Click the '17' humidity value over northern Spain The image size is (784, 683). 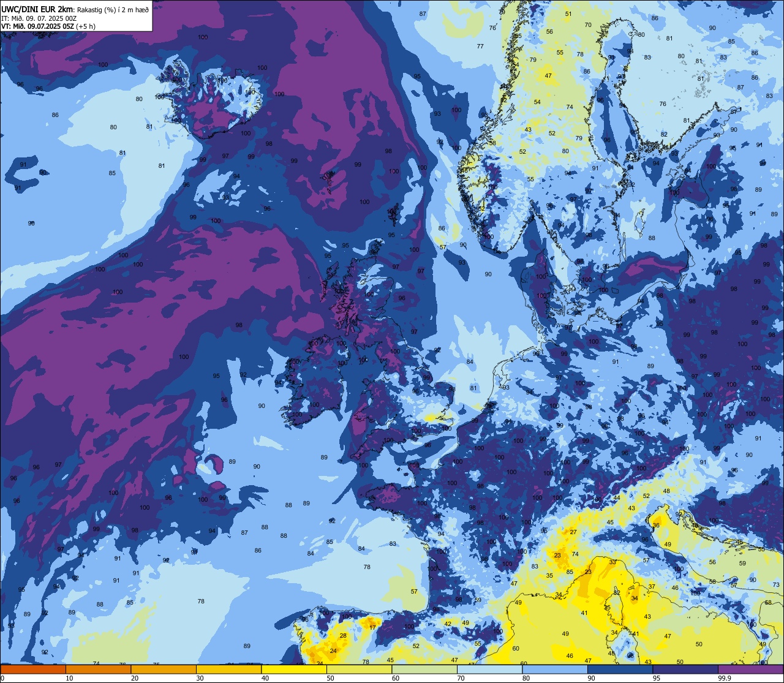[372, 627]
